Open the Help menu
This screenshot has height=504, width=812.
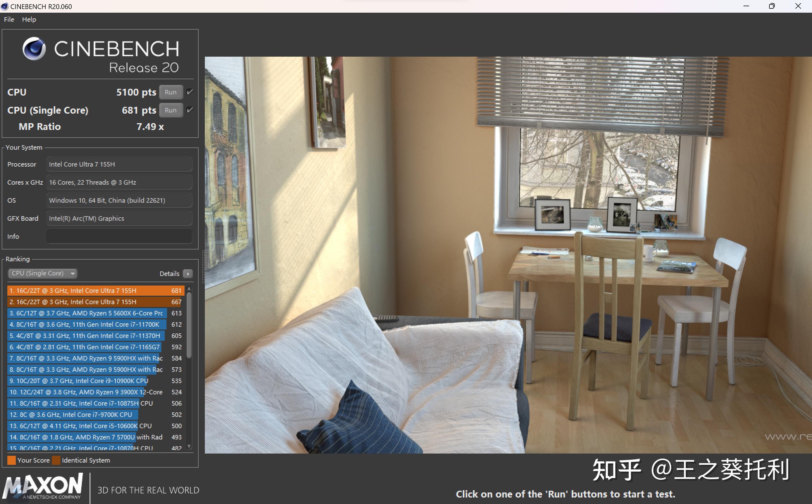tap(29, 19)
